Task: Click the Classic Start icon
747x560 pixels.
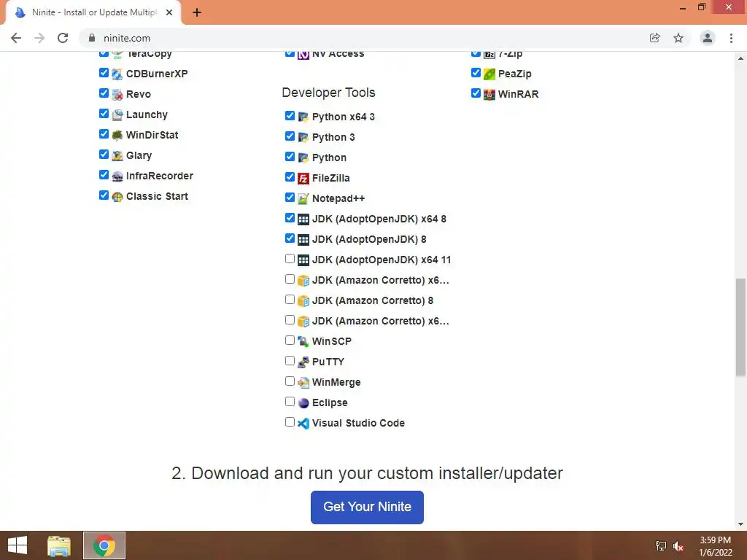Action: 117,197
